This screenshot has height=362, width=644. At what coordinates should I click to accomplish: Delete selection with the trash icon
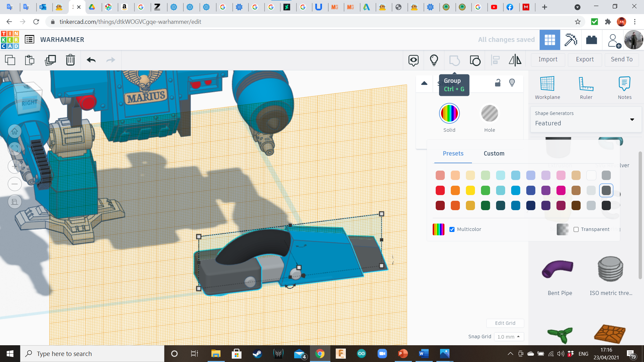[70, 60]
